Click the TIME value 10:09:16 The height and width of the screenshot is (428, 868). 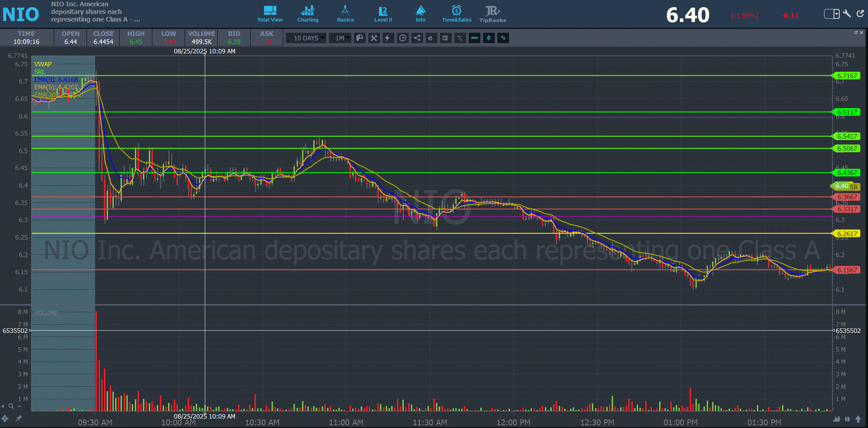coord(26,42)
